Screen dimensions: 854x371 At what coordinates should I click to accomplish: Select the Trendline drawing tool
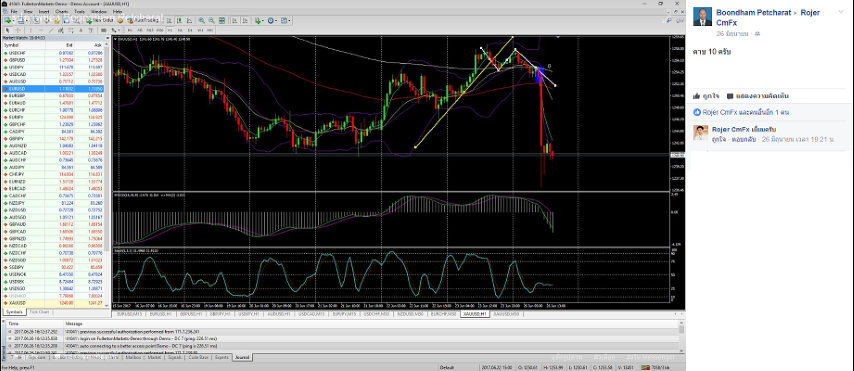pyautogui.click(x=51, y=30)
